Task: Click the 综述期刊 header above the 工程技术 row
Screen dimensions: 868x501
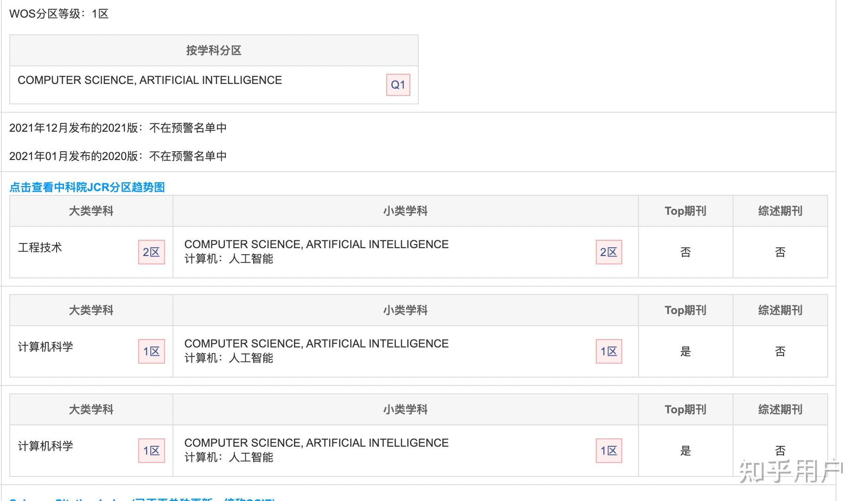Action: (x=780, y=211)
